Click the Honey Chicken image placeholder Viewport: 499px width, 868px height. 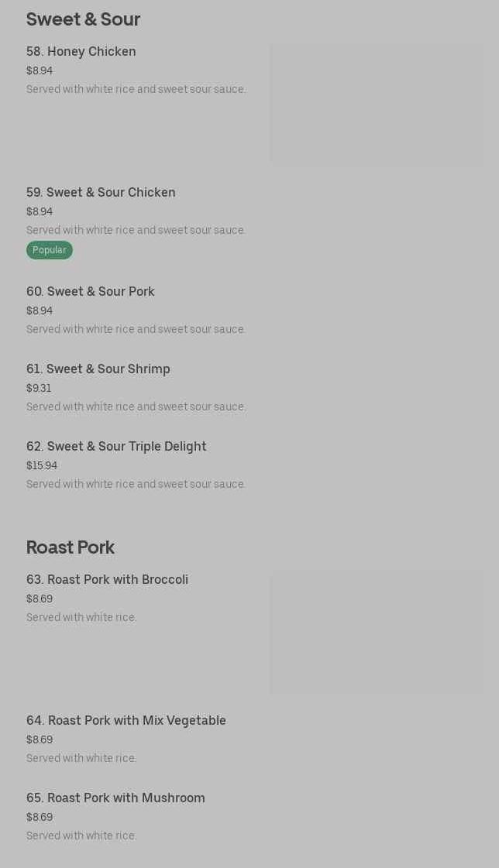coord(377,105)
